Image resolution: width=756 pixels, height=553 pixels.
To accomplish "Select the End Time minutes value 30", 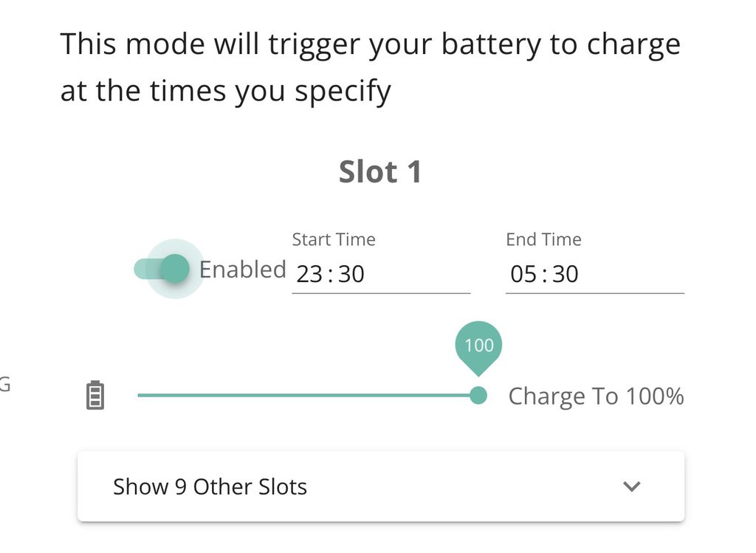I will [566, 275].
